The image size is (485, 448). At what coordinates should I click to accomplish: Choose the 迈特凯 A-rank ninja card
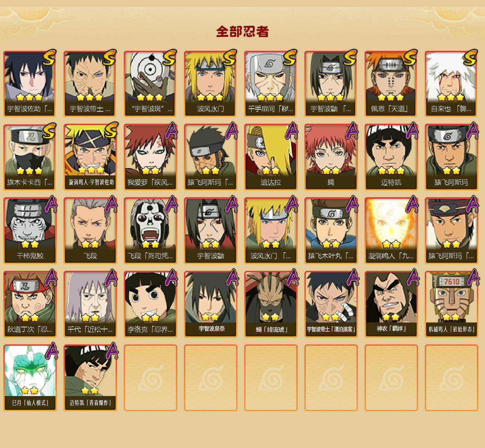coord(391,157)
